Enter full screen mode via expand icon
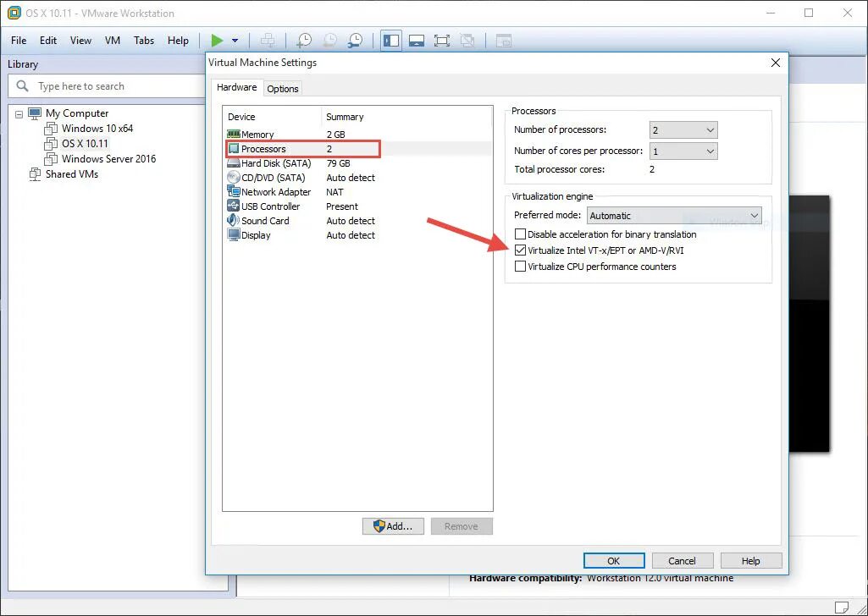Image resolution: width=868 pixels, height=616 pixels. click(441, 40)
